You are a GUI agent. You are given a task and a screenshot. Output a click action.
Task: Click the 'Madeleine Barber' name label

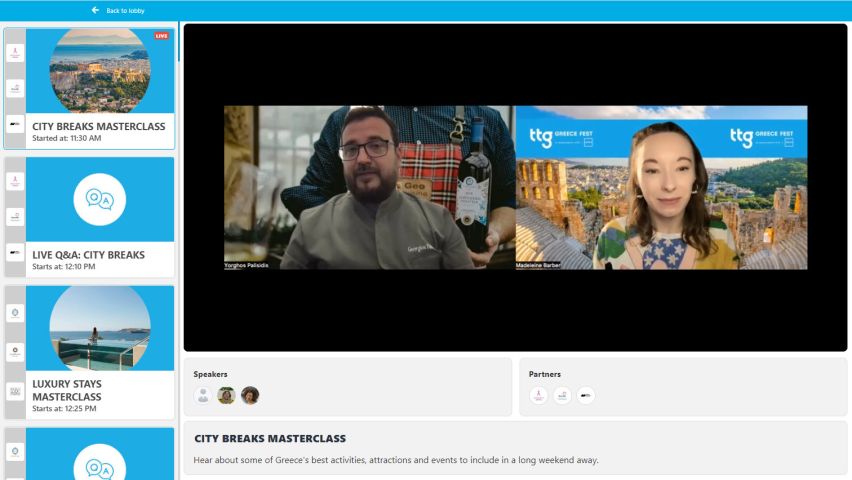(x=538, y=265)
